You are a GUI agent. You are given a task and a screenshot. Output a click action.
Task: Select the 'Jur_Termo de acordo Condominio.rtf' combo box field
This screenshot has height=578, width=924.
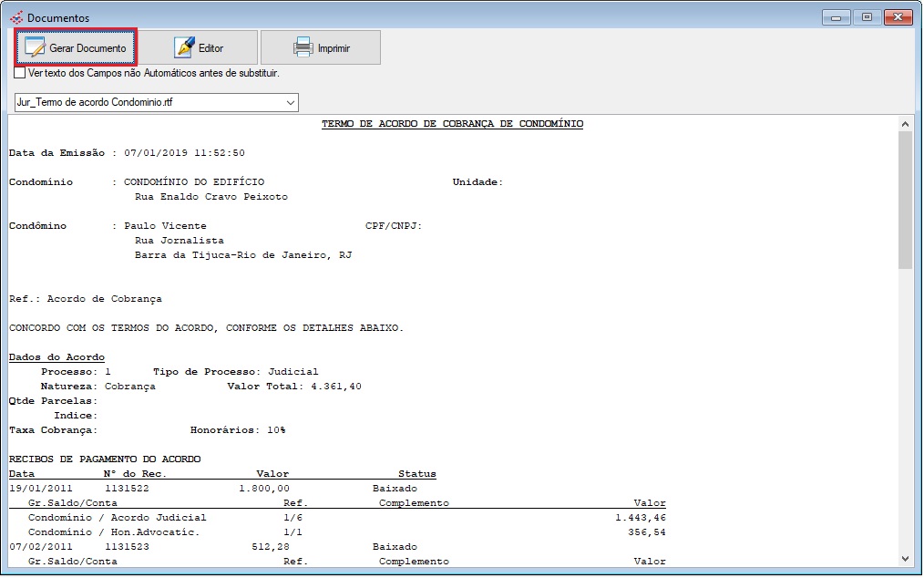(146, 103)
